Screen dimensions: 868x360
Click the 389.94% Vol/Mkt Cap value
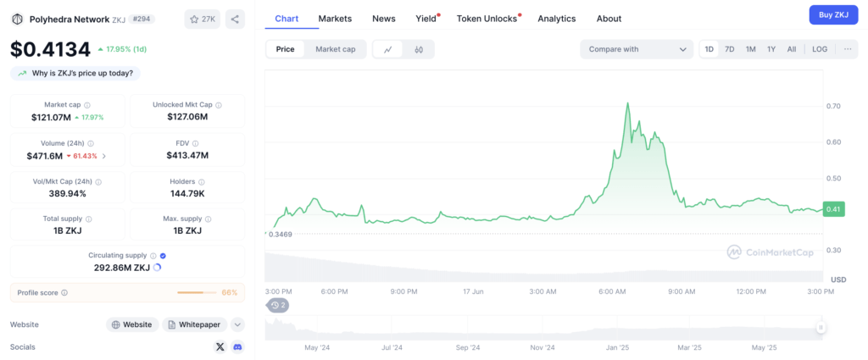[x=67, y=193]
